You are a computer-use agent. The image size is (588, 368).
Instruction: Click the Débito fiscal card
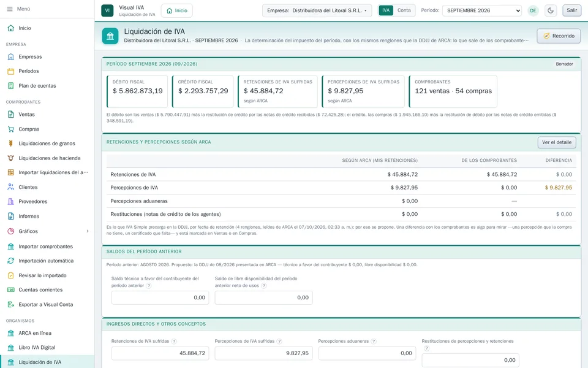pos(137,91)
